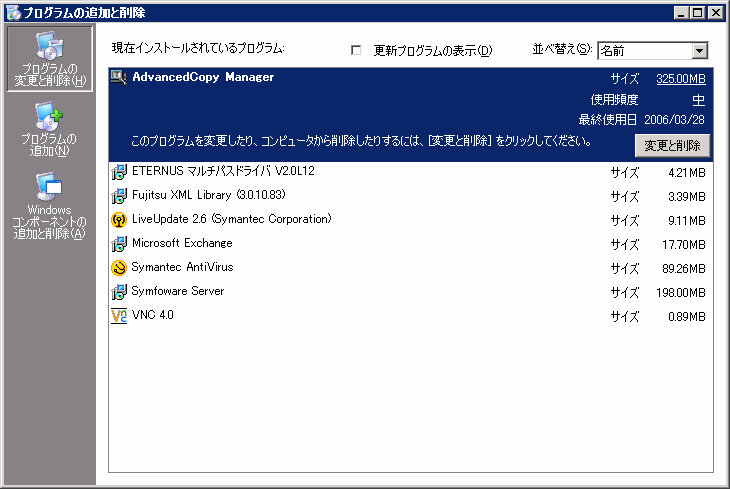
Task: Click the LiveUpdate 2.6 yellow icon
Action: coord(119,220)
